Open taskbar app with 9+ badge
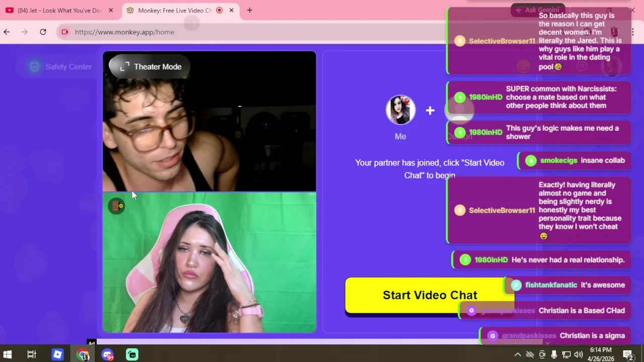The width and height of the screenshot is (644, 362). coord(108,354)
